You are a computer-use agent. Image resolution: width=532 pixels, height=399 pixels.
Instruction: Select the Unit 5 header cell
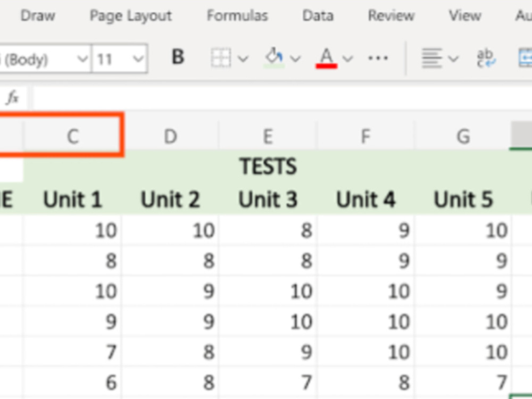[463, 199]
